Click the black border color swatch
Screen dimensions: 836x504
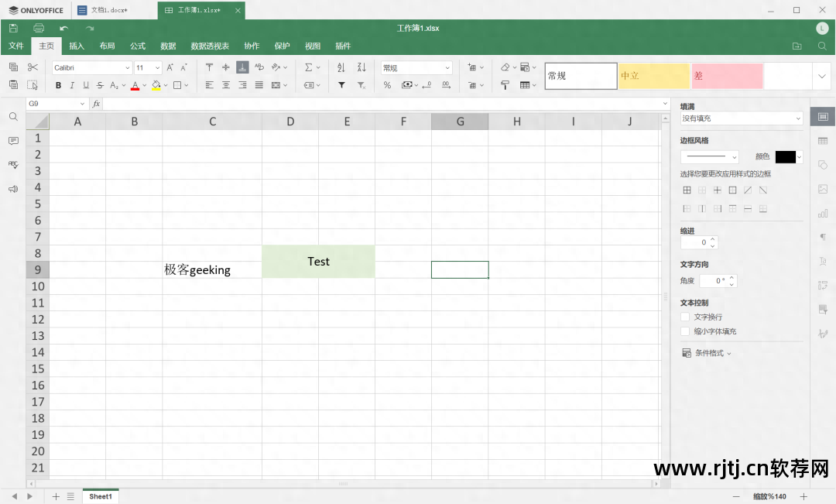click(x=785, y=157)
